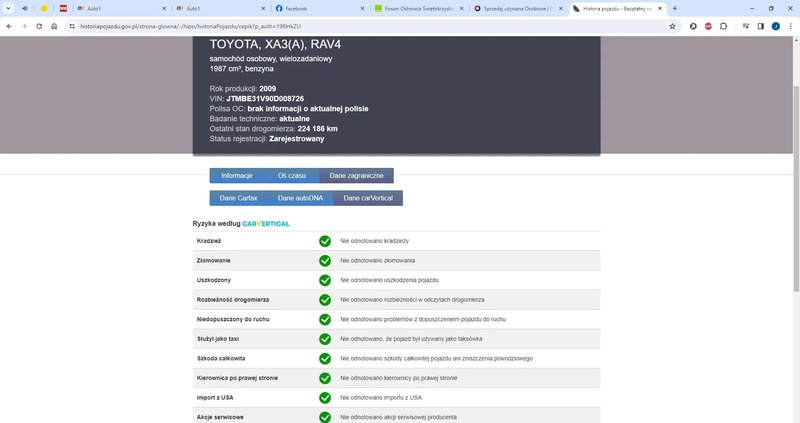The image size is (800, 423).
Task: Click green check for Kierownica po prawej stronie
Action: [325, 378]
